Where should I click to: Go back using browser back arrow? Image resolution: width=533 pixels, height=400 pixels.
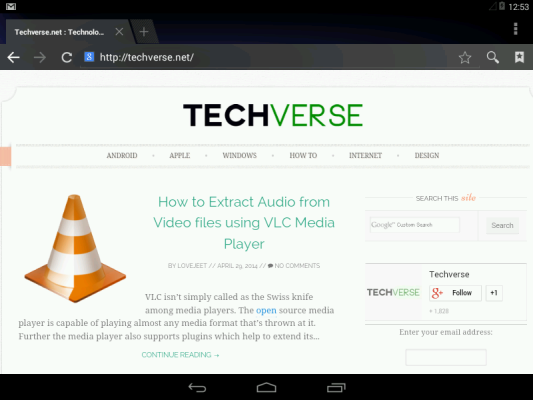point(14,57)
